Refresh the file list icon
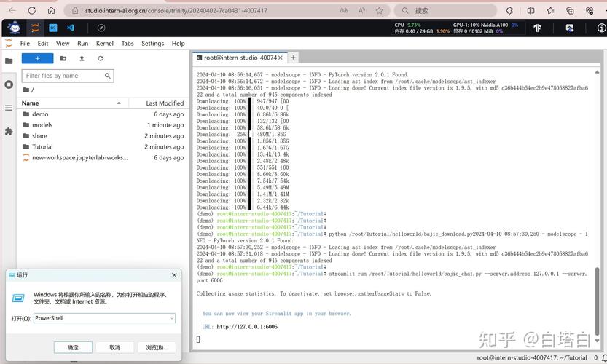Image resolution: width=607 pixels, height=364 pixels. tap(101, 58)
